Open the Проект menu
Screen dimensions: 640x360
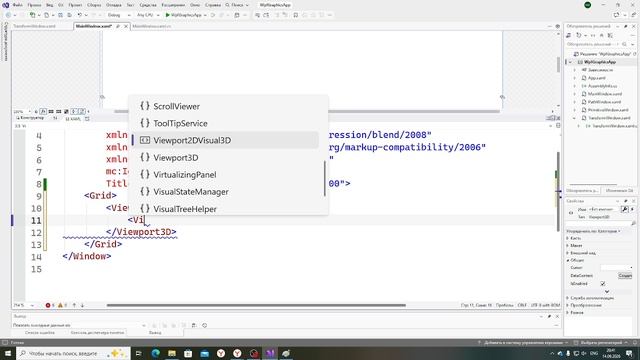[x=75, y=5]
